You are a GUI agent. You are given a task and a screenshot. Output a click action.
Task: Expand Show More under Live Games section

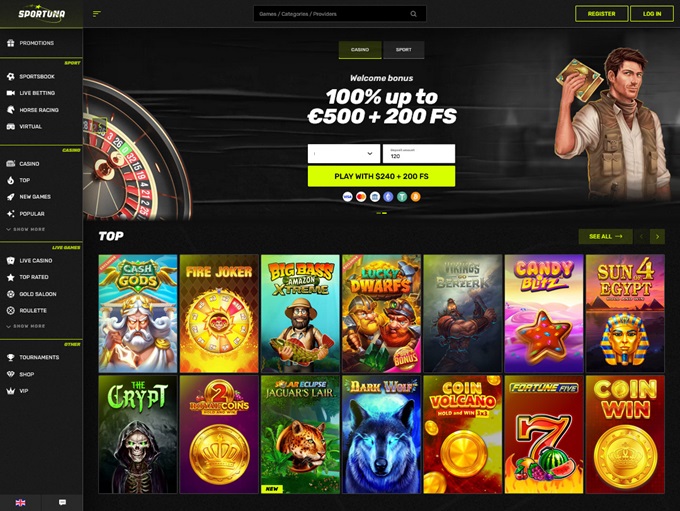[x=26, y=326]
